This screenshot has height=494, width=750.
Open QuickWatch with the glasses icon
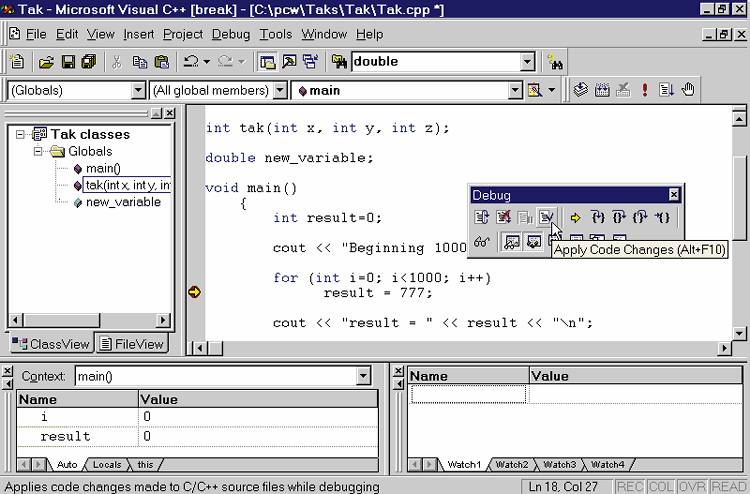click(481, 242)
